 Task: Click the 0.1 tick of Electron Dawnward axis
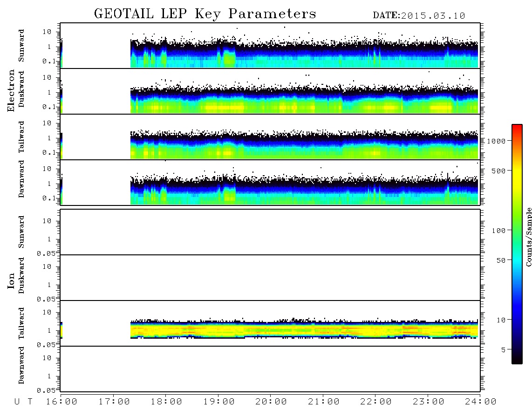(48, 198)
